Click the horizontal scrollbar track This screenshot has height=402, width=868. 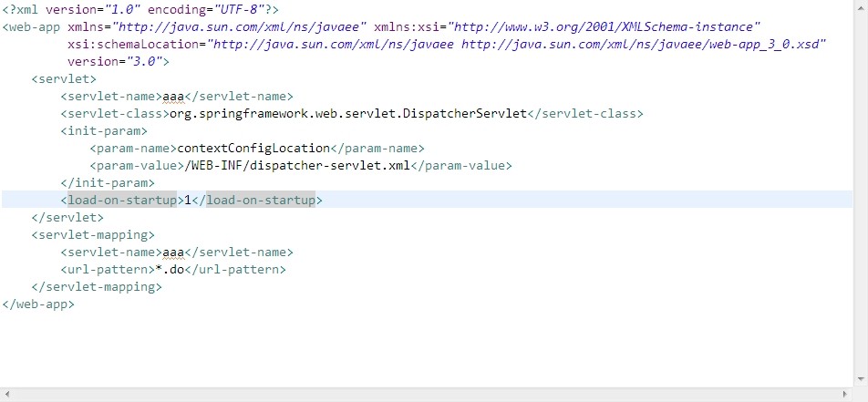point(427,394)
